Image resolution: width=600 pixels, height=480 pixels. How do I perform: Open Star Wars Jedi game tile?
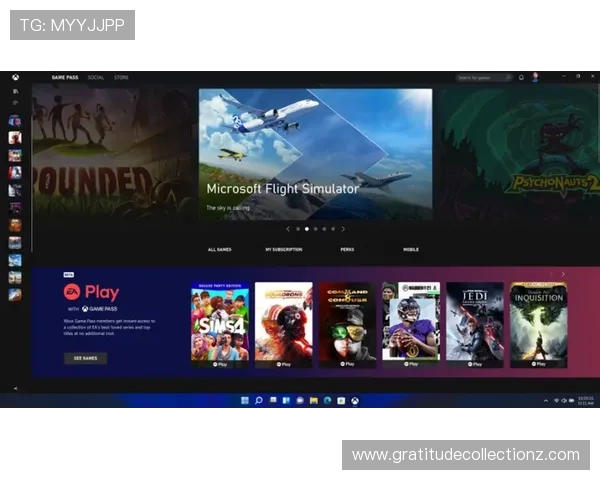(475, 324)
